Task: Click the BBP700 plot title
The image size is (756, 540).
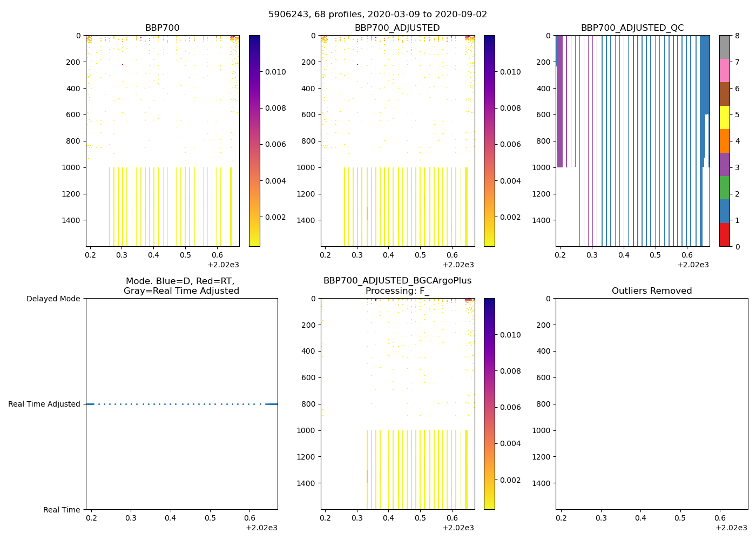Action: [162, 28]
